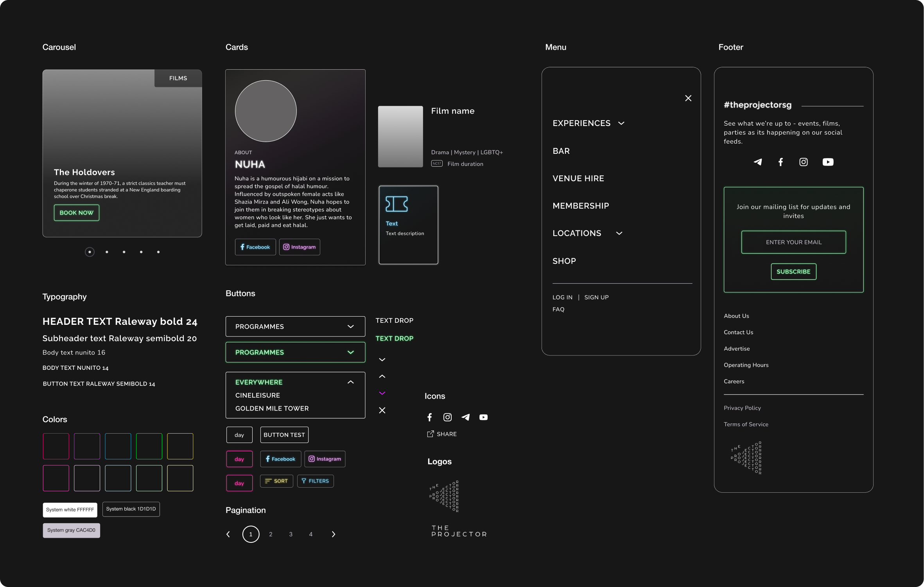The width and height of the screenshot is (924, 587).
Task: Click the ENTER YOUR EMAIL field
Action: pos(793,242)
